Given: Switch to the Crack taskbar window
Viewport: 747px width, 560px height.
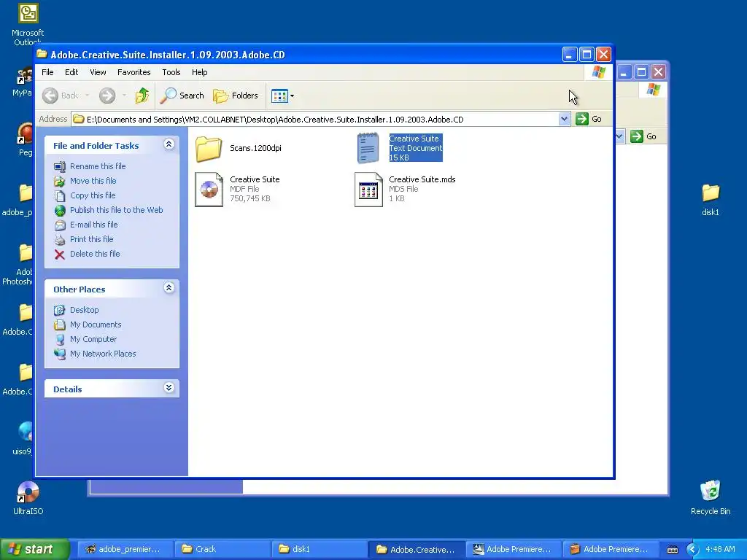Looking at the screenshot, I should (222, 550).
